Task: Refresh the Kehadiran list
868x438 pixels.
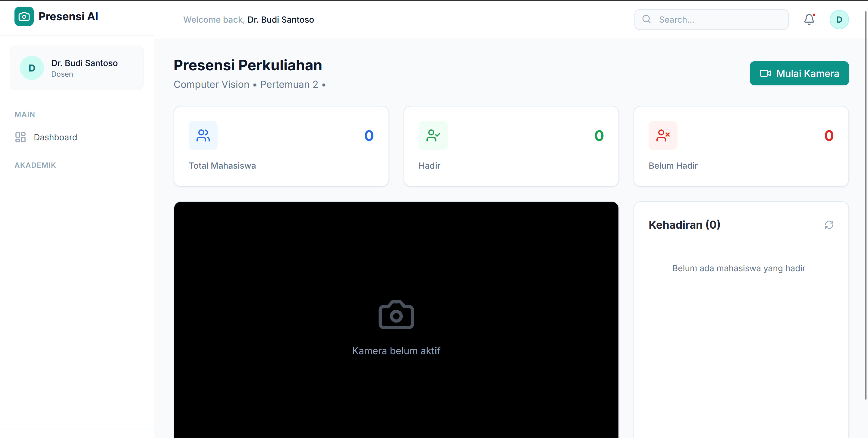Action: tap(829, 224)
